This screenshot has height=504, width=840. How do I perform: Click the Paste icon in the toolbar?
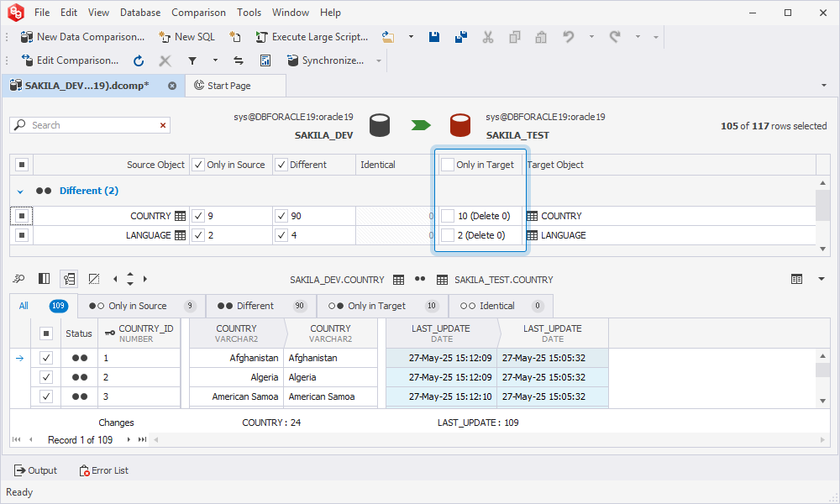(x=541, y=37)
